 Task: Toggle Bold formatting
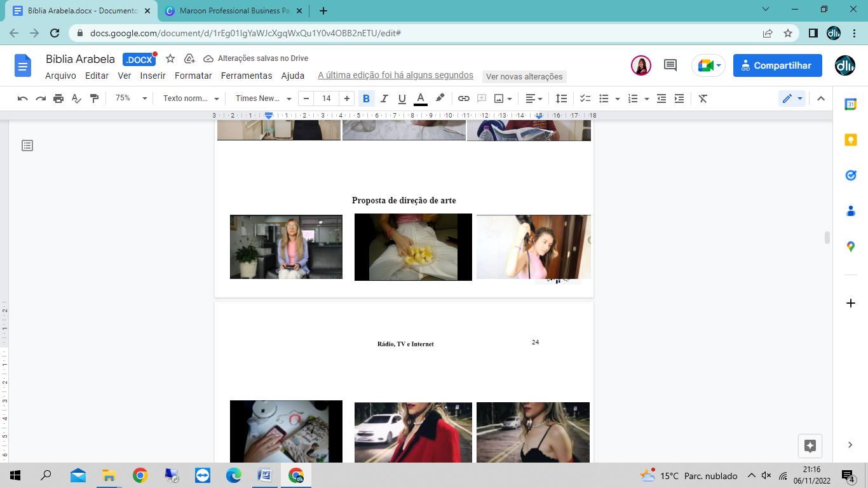[x=366, y=98]
